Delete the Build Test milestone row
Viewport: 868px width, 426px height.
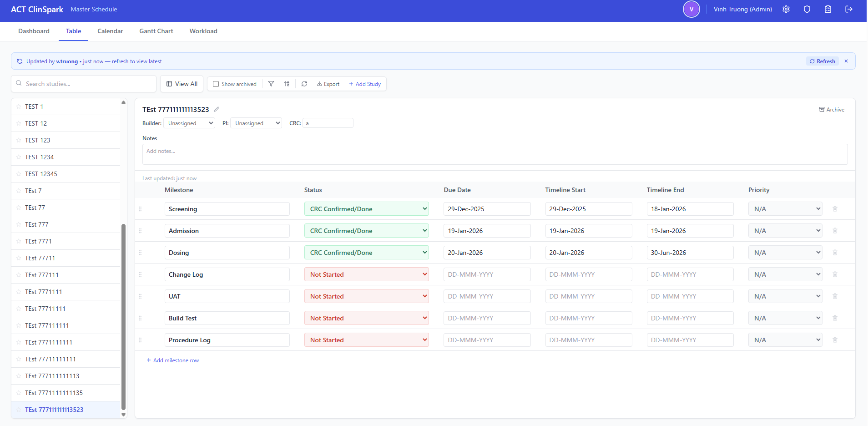coord(835,318)
